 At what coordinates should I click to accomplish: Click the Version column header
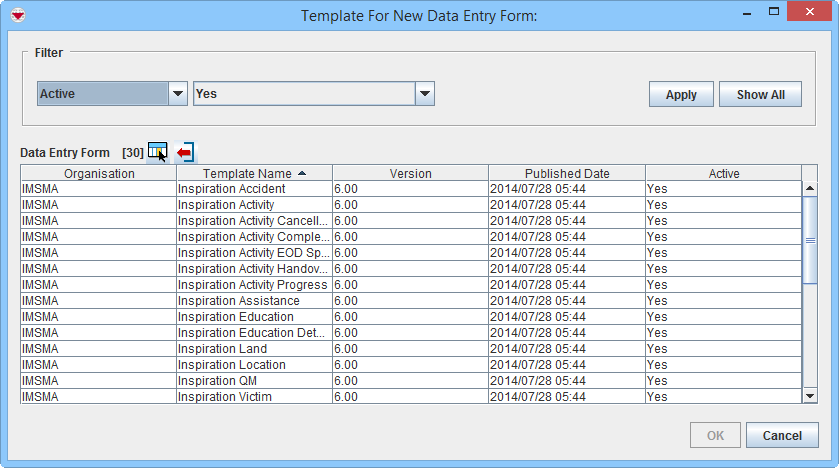click(x=410, y=173)
